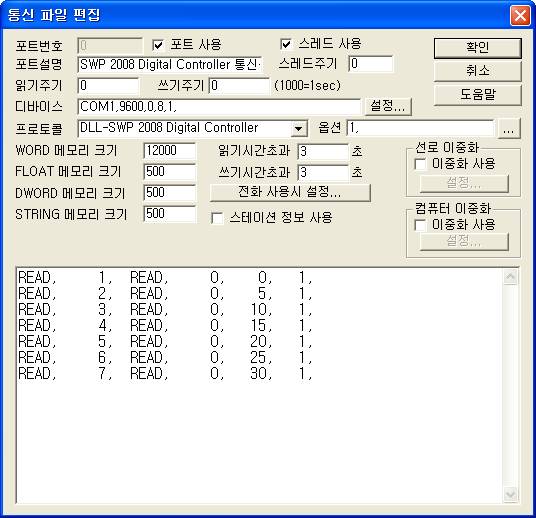536x518 pixels.
Task: Enable 스테이션 정보 사용 checkbox
Action: point(217,218)
